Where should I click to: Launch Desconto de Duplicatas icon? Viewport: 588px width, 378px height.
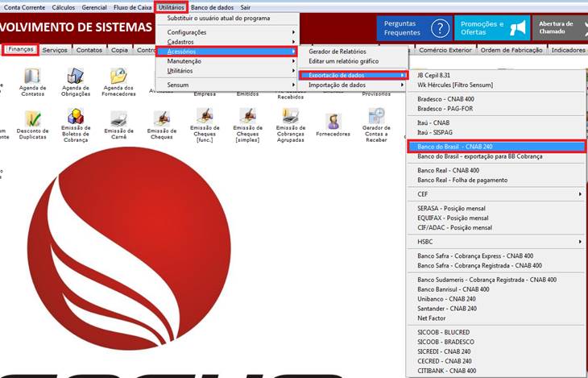point(33,119)
